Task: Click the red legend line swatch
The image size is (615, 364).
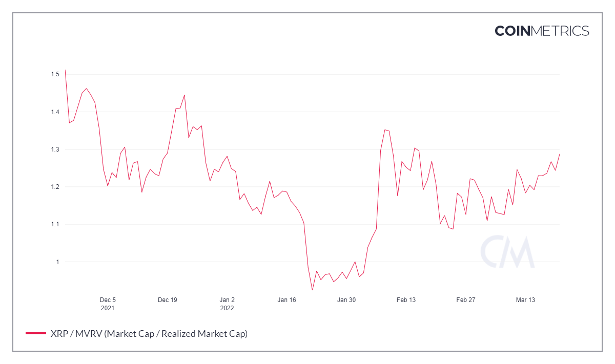Action: (36, 334)
